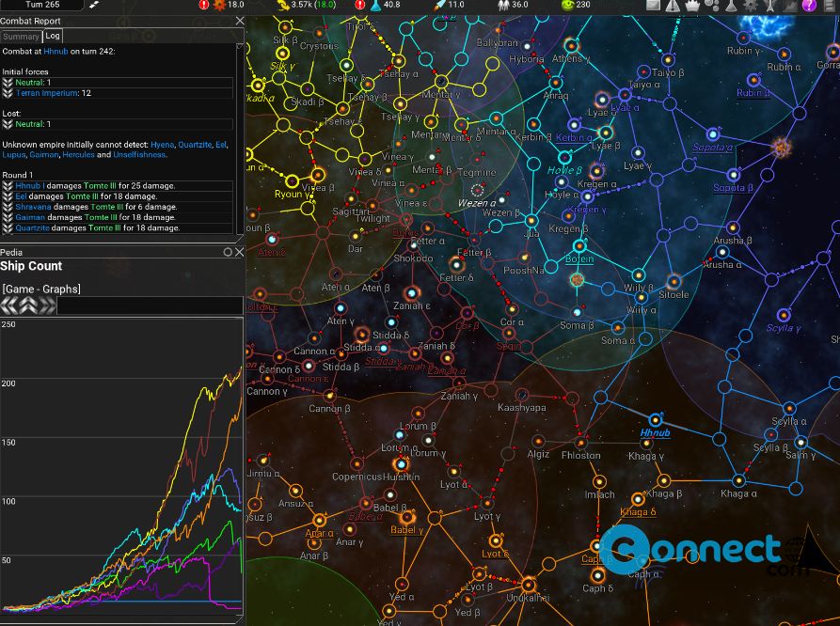840x626 pixels.
Task: Focus the Pedia search input field
Action: 150,305
